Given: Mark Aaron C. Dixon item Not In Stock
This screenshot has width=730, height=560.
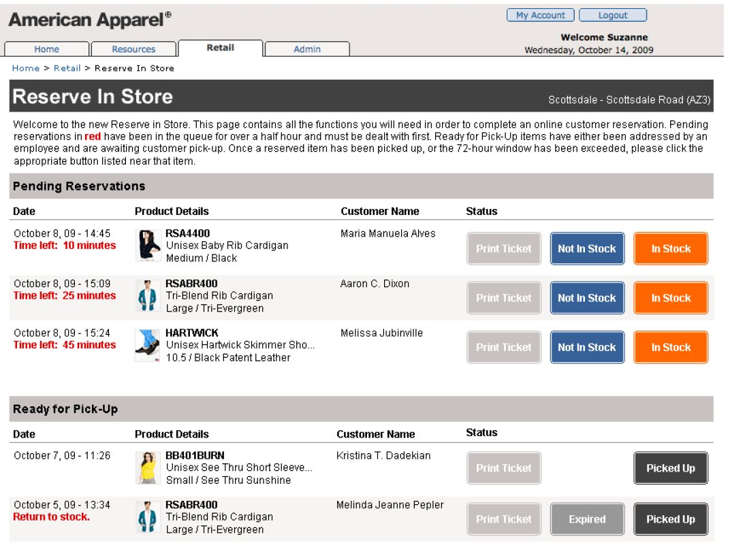Looking at the screenshot, I should tap(587, 298).
